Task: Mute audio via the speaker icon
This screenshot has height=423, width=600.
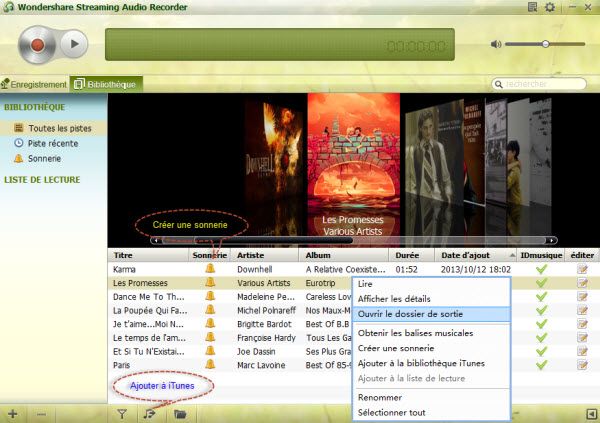Action: pos(496,44)
